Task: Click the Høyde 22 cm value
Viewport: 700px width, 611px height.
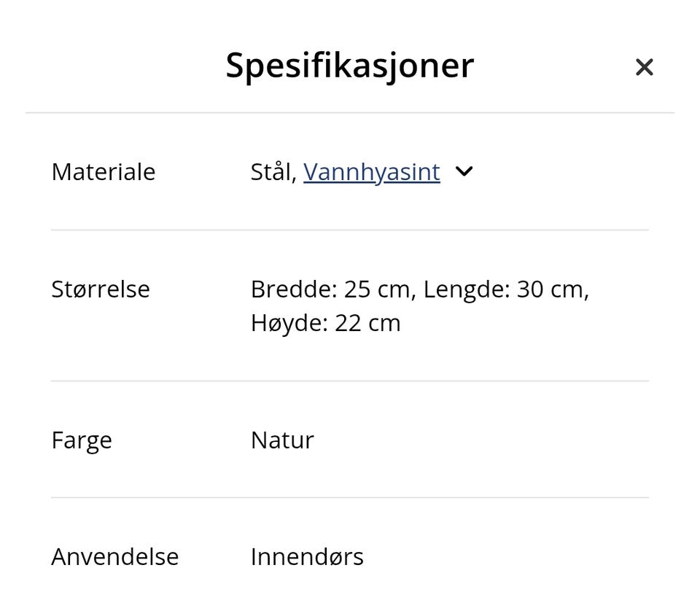Action: click(326, 322)
